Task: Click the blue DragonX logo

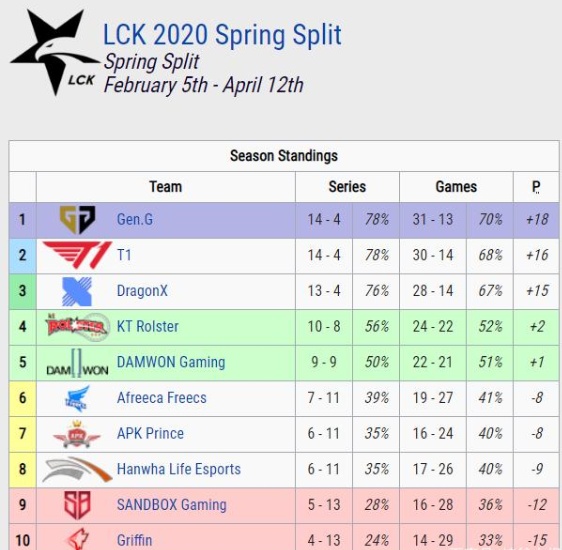Action: coord(77,291)
